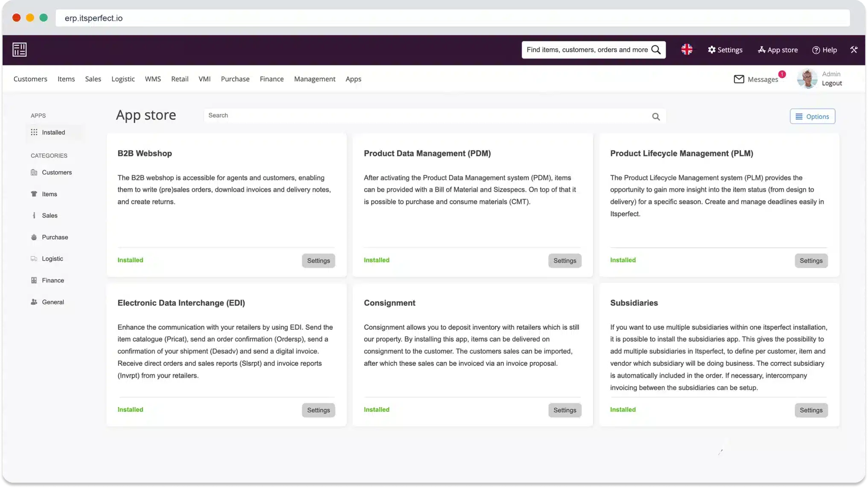Screen dimensions: 868x488
Task: Open Settings for Subsidiaries app
Action: coord(811,410)
